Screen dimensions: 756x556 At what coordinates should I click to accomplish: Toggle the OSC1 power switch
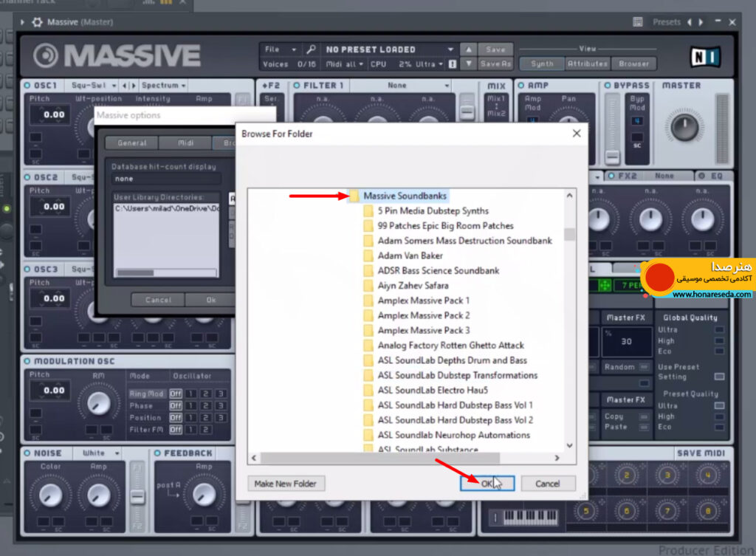pyautogui.click(x=27, y=86)
